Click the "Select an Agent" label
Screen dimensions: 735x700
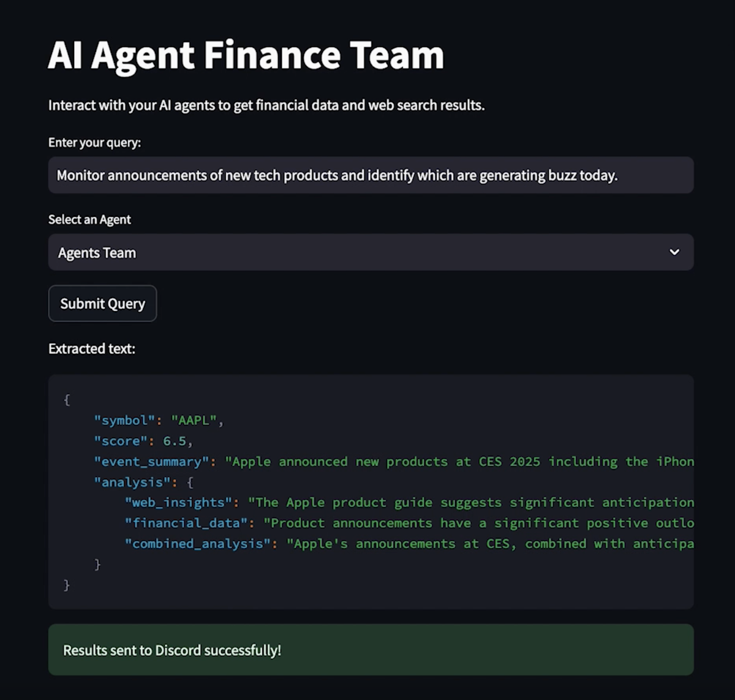(89, 219)
